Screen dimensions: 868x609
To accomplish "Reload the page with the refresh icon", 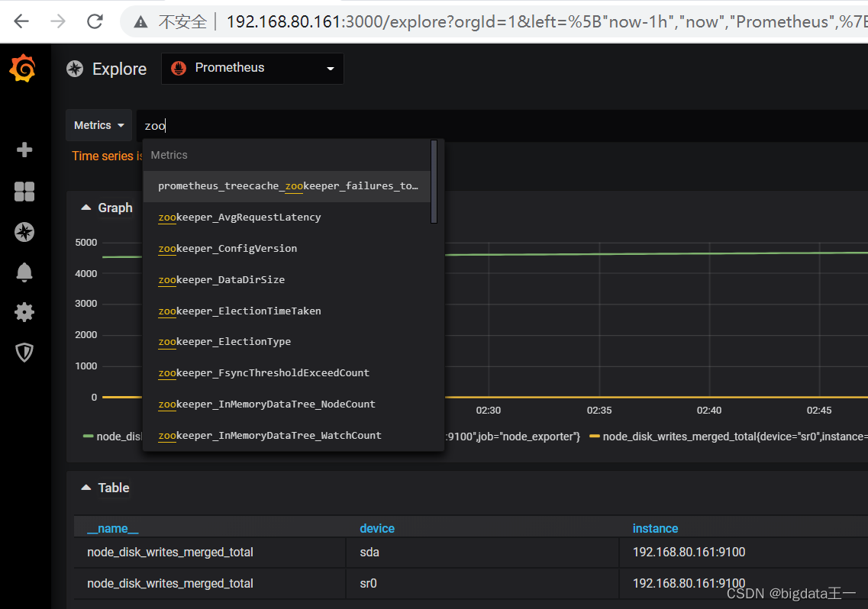I will pos(95,21).
